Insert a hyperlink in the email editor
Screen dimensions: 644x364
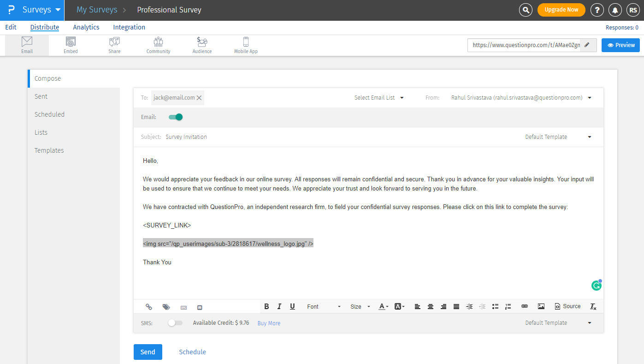(x=524, y=306)
